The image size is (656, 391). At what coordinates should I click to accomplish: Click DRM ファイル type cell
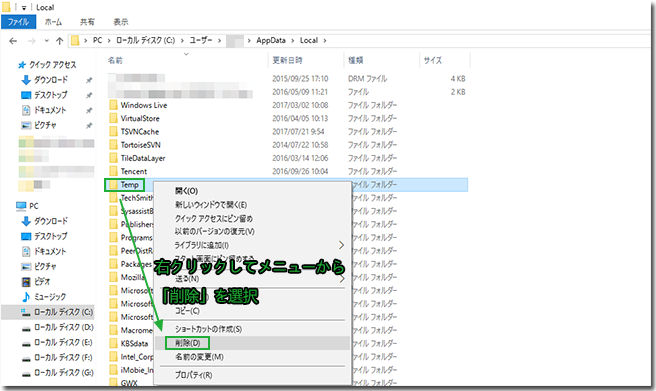tap(367, 79)
